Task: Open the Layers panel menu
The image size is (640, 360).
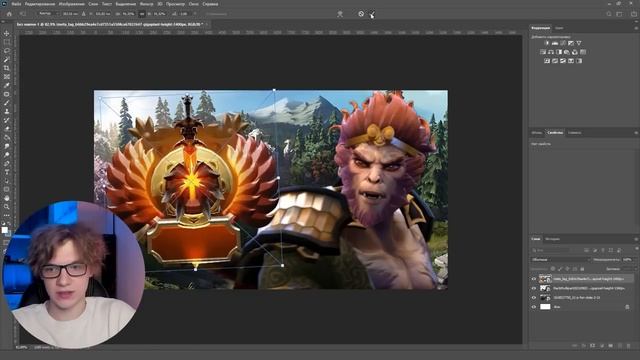Action: pyautogui.click(x=636, y=239)
